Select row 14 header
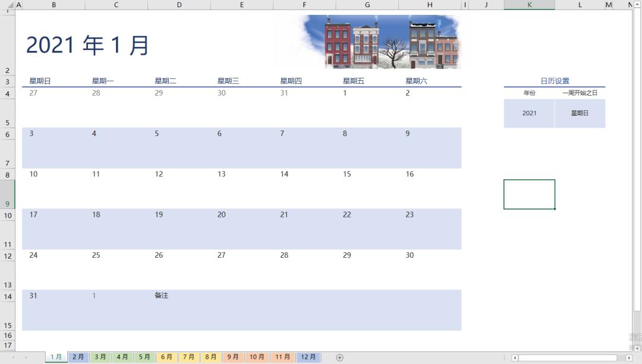This screenshot has height=364, width=642. pos(8,296)
